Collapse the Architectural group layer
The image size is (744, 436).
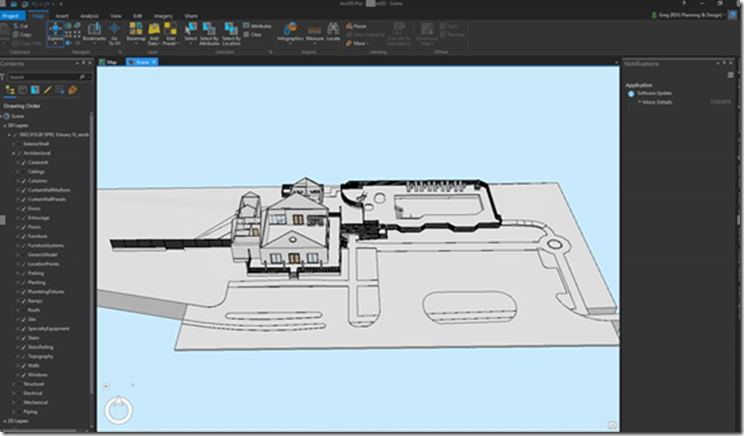(13, 153)
